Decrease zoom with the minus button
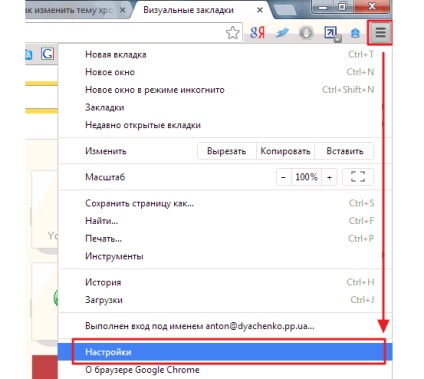This screenshot has width=424, height=379. [284, 177]
